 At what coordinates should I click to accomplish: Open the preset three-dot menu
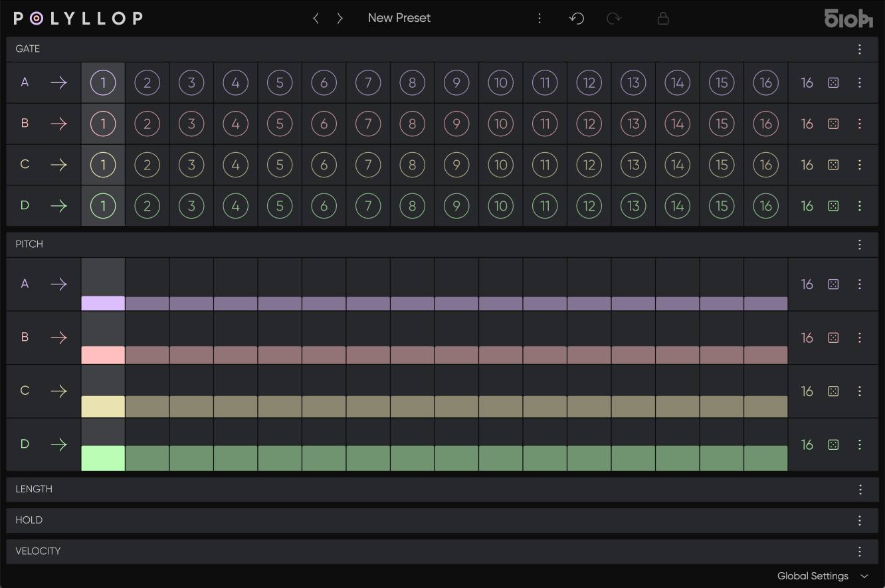[540, 19]
